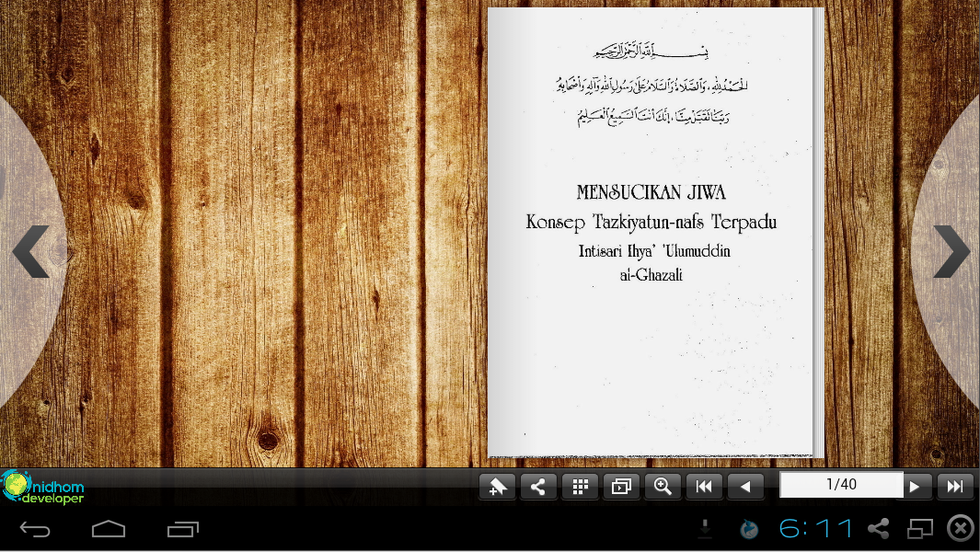Image resolution: width=980 pixels, height=552 pixels.
Task: Advance to next page using toolbar arrow
Action: 915,487
